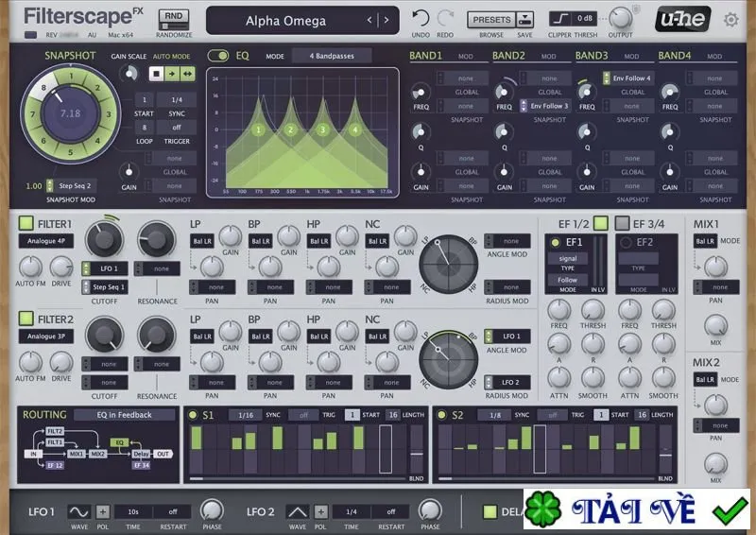Open the EQ mode 4 Bandpasses dropdown

(x=332, y=56)
